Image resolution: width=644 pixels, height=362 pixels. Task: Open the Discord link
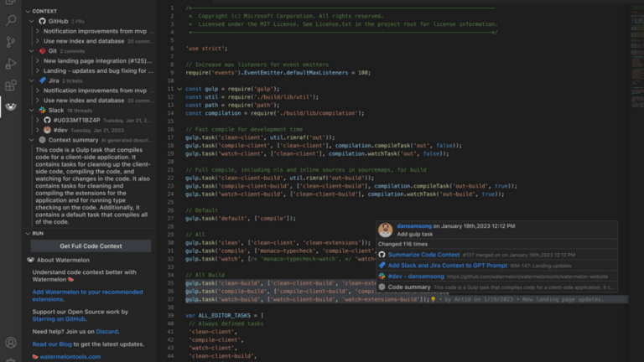[x=106, y=332]
